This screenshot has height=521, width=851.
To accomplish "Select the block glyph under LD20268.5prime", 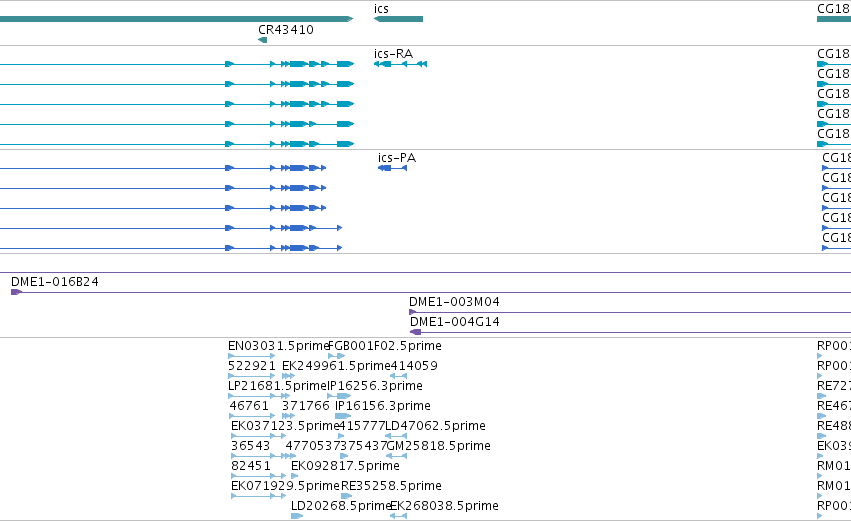I will (x=297, y=516).
